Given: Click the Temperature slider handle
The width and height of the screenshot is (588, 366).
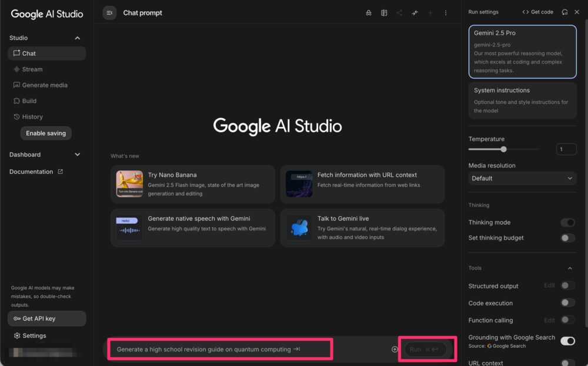Looking at the screenshot, I should coord(503,149).
